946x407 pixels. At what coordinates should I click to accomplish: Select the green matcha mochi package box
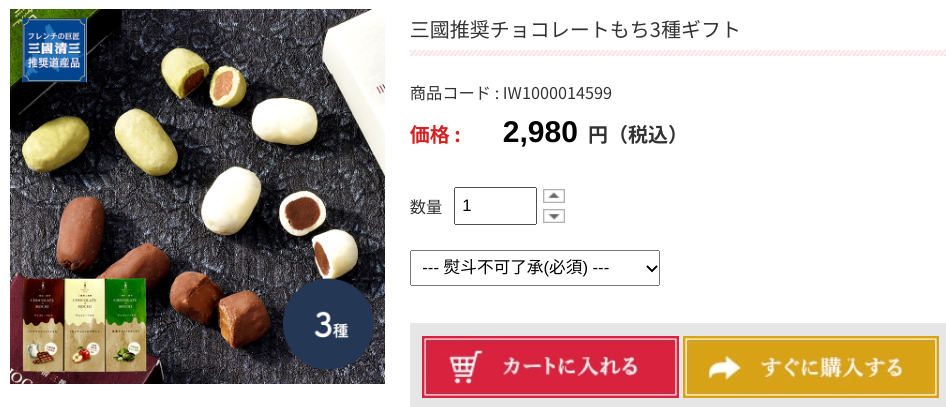pos(126,324)
